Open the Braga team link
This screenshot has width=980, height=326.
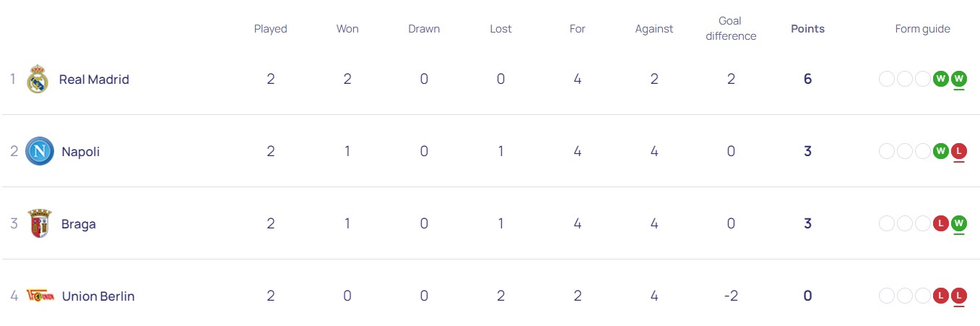(x=79, y=224)
